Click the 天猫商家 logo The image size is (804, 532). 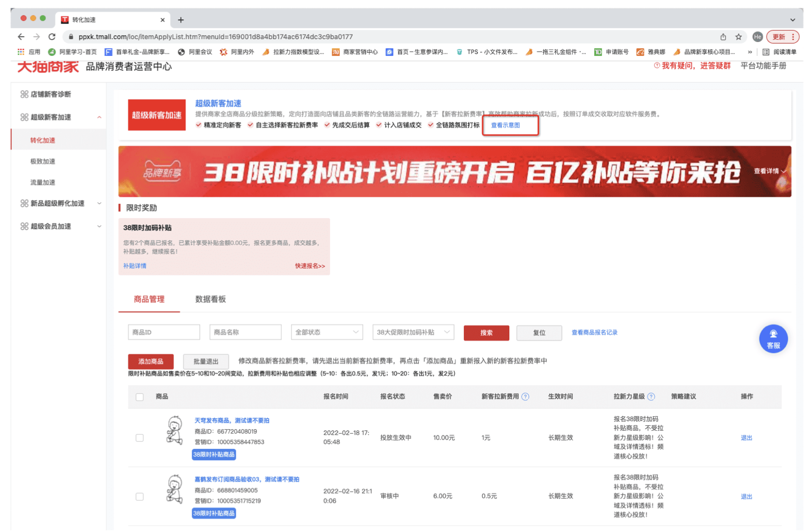pos(48,66)
